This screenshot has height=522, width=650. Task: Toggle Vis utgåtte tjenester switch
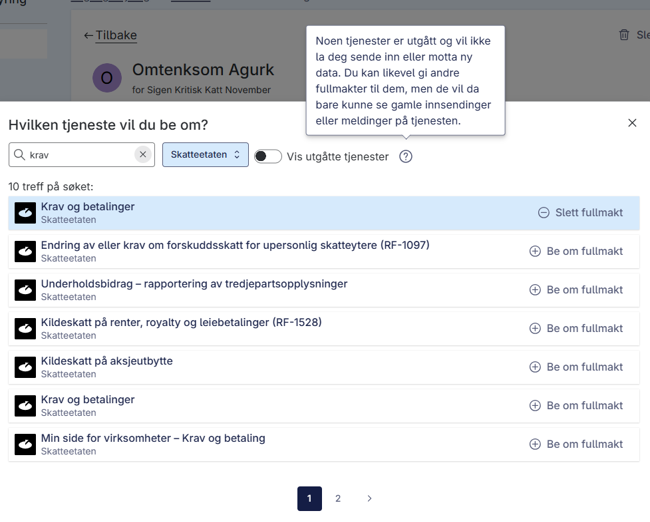(x=268, y=156)
